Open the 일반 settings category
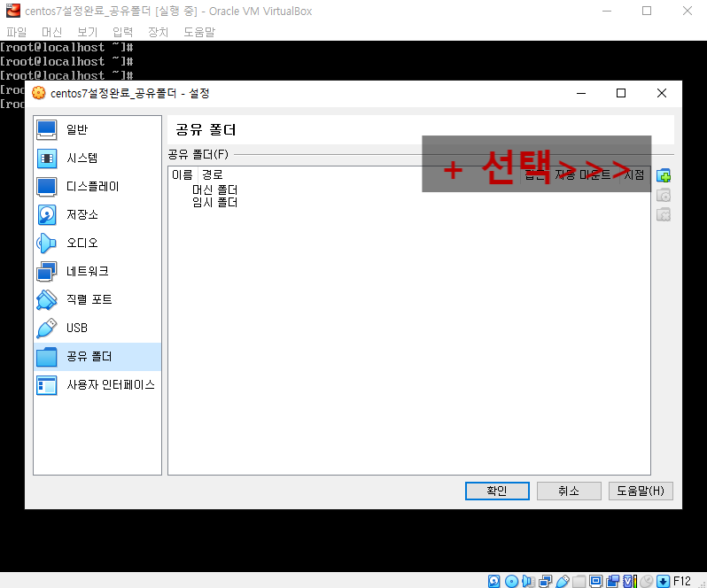This screenshot has width=707, height=588. (97, 130)
